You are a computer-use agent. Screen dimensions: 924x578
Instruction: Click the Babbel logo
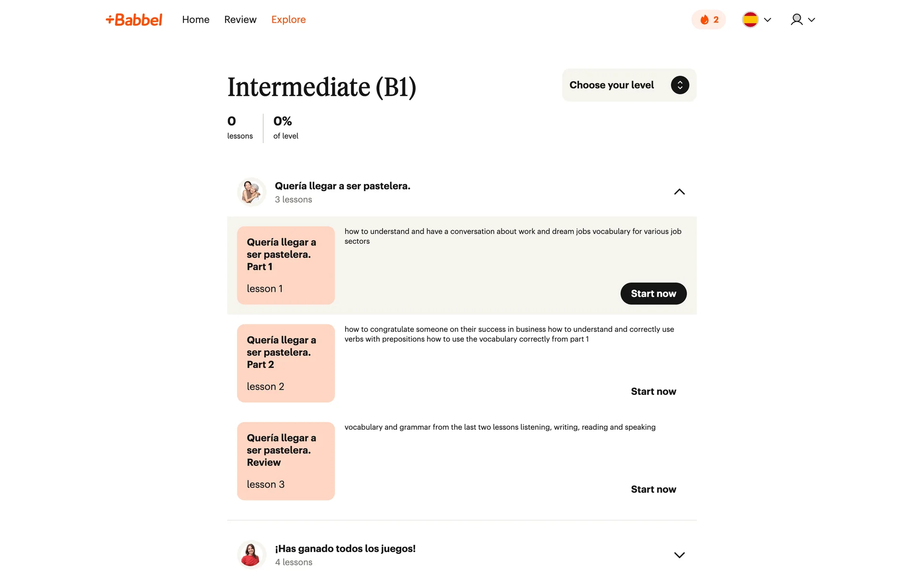pos(134,20)
